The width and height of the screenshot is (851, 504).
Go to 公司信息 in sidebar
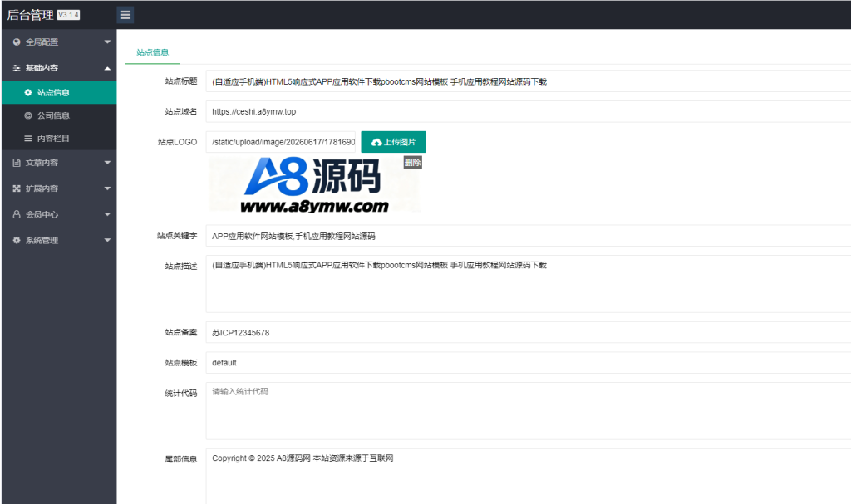click(x=59, y=115)
